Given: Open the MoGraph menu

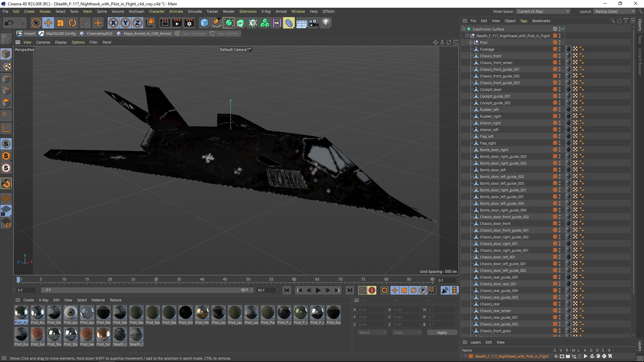Looking at the screenshot, I should [x=136, y=11].
